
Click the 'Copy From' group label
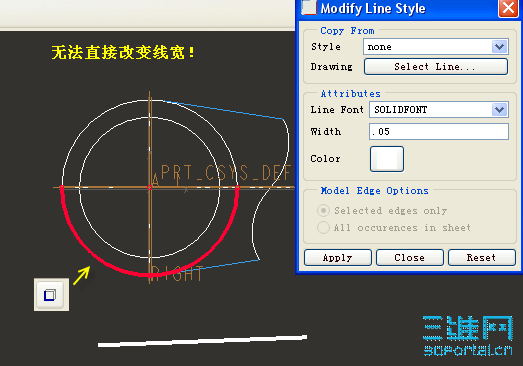(347, 31)
